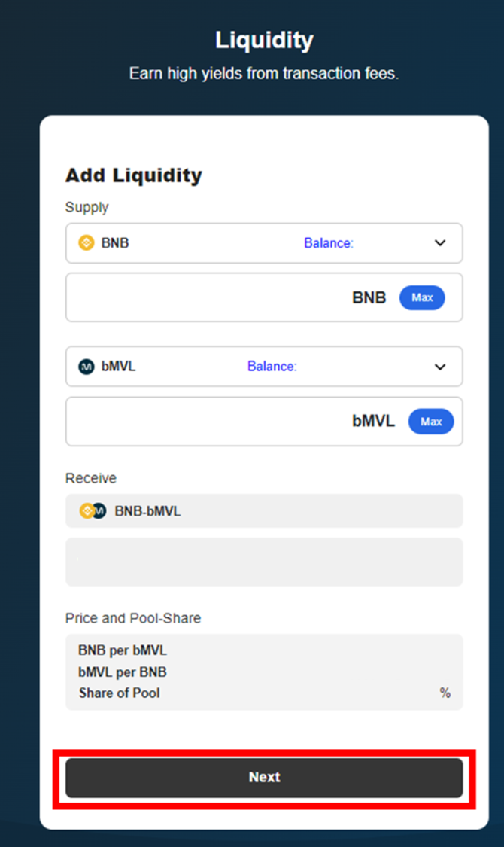This screenshot has width=504, height=847.
Task: Click the Price and Pool-Share label
Action: click(x=133, y=618)
